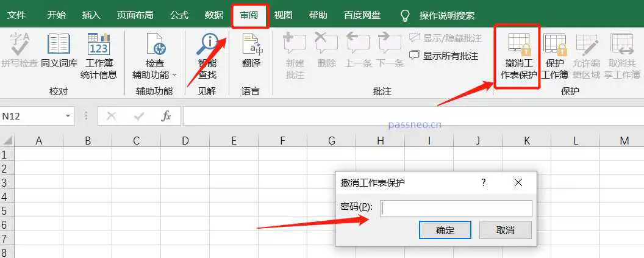
Task: Switch to the 数据 tab
Action: click(214, 15)
